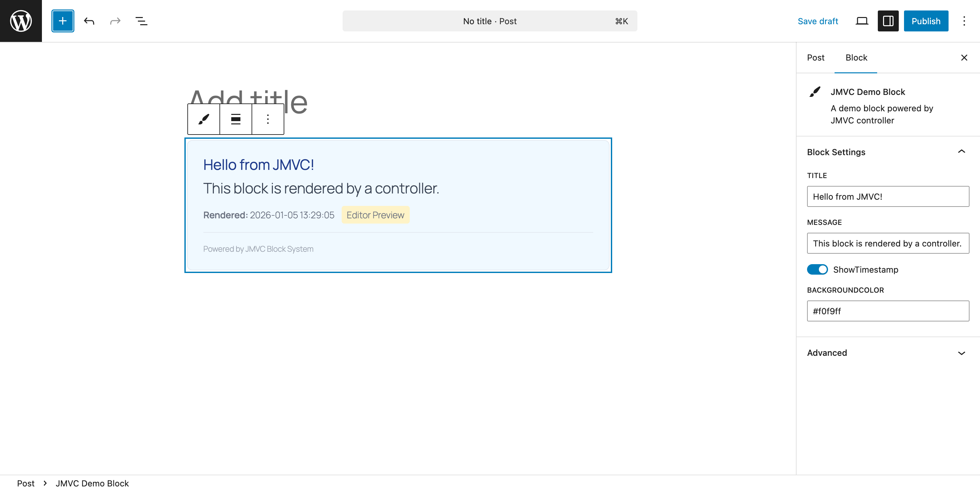Toggle the ShowTimestamp switch
The height and width of the screenshot is (491, 980).
pyautogui.click(x=817, y=269)
